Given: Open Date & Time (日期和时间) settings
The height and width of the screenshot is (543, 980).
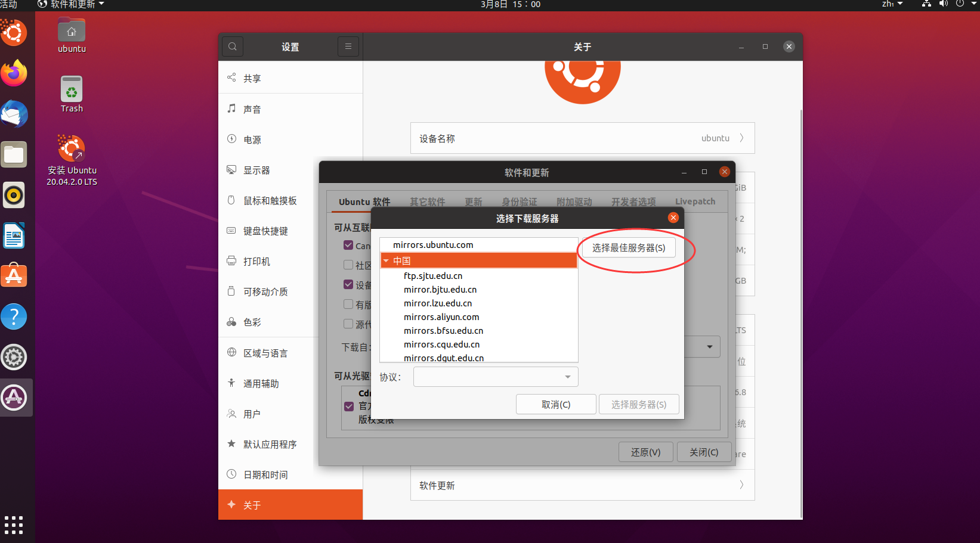Looking at the screenshot, I should pos(290,474).
